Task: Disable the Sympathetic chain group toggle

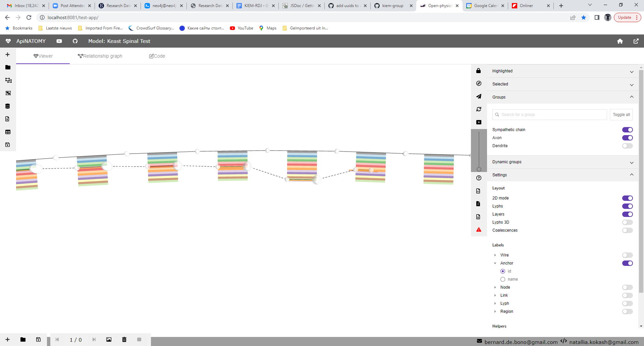Action: [628, 130]
